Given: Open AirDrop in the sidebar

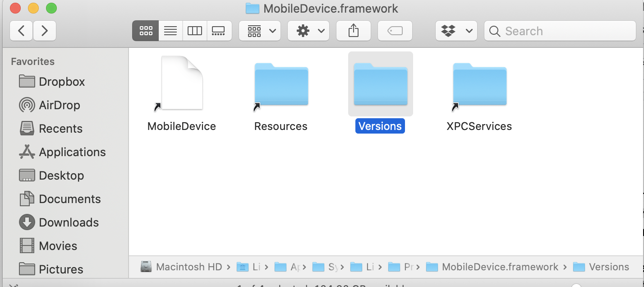Looking at the screenshot, I should [50, 105].
